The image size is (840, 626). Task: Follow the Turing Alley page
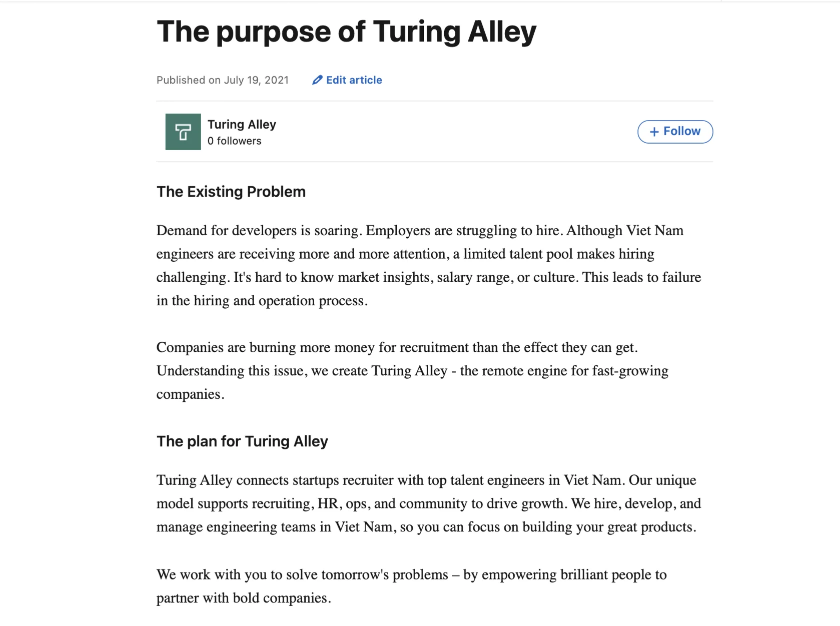pos(675,132)
